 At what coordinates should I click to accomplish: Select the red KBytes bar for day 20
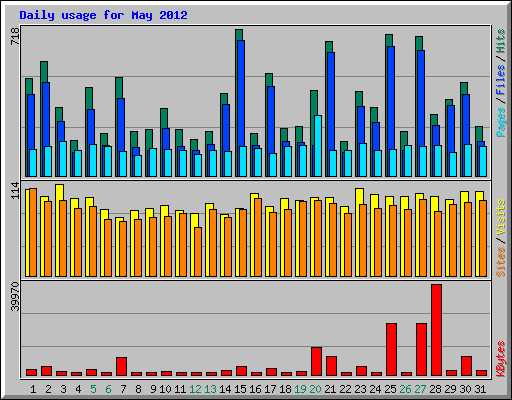pos(316,362)
